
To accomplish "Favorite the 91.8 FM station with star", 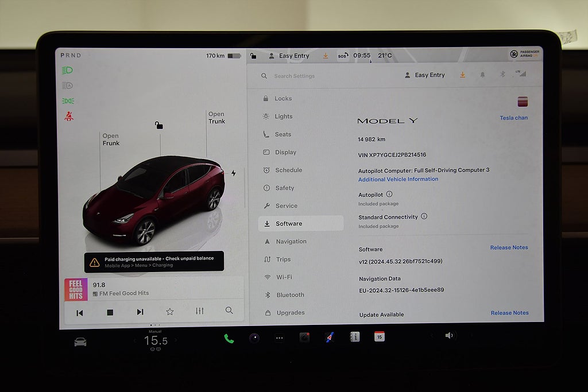I will [x=169, y=312].
